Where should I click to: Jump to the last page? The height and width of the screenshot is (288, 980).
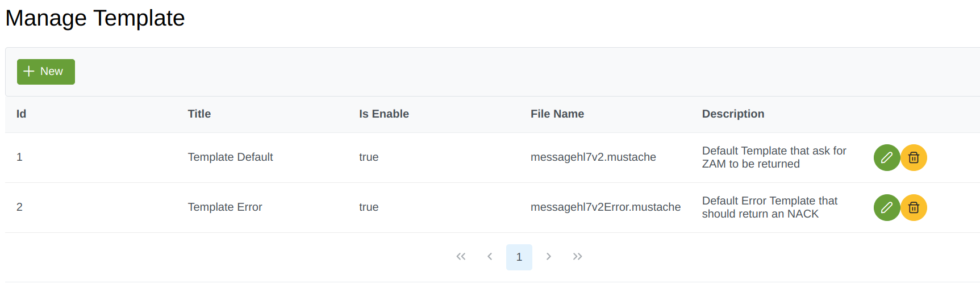[x=577, y=257]
